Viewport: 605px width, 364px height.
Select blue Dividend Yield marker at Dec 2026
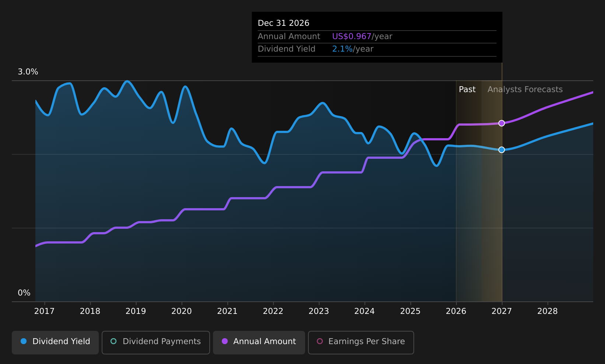pyautogui.click(x=501, y=150)
